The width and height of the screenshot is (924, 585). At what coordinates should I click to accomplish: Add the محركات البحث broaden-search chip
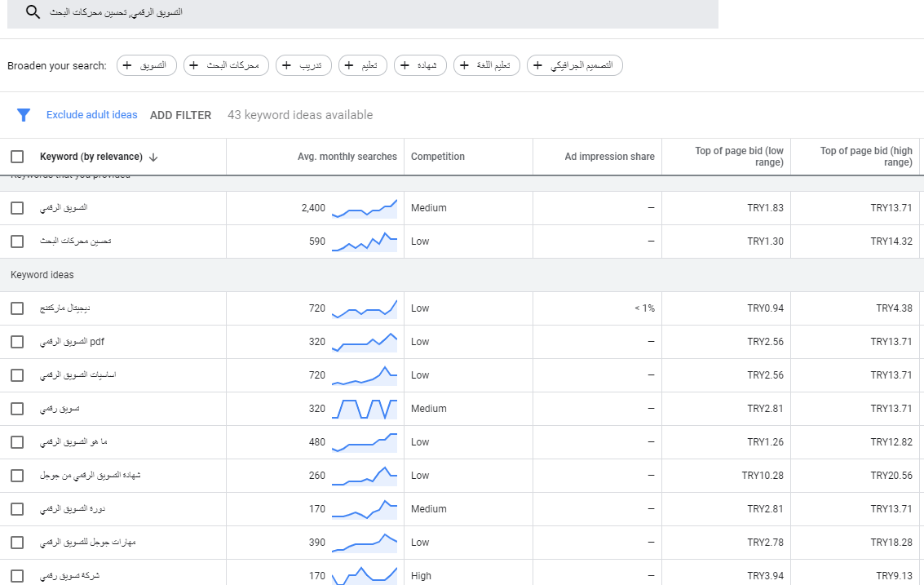[x=226, y=65]
